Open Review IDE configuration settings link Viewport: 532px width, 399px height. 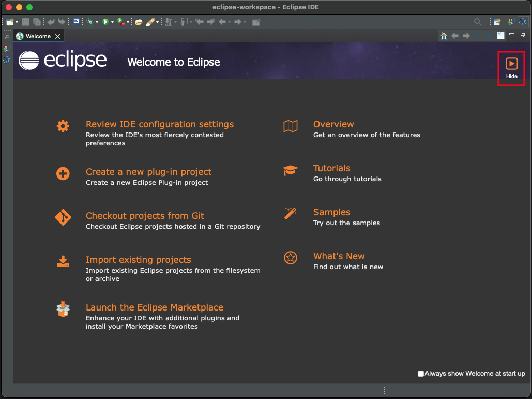159,124
